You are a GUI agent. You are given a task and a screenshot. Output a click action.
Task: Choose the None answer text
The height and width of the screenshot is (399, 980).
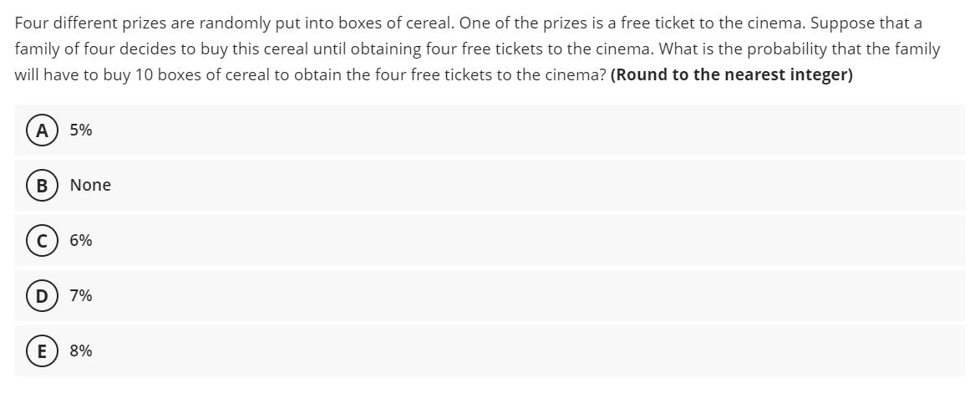[90, 185]
